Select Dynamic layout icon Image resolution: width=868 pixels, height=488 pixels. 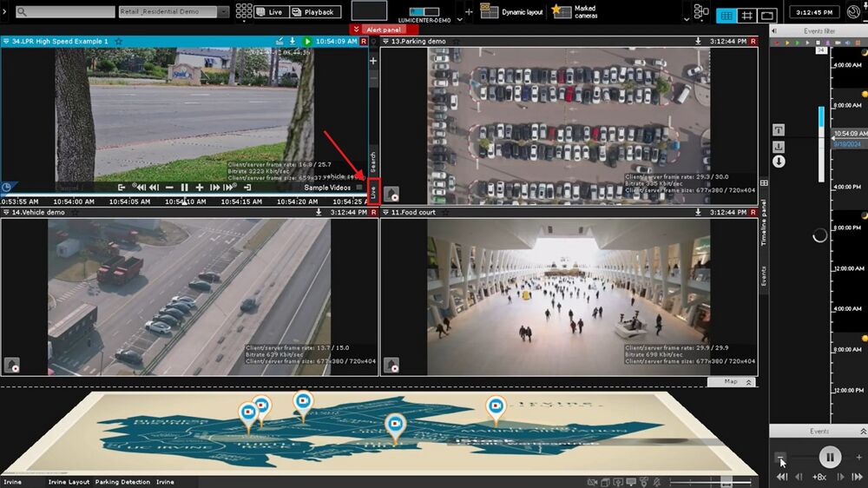click(x=490, y=12)
